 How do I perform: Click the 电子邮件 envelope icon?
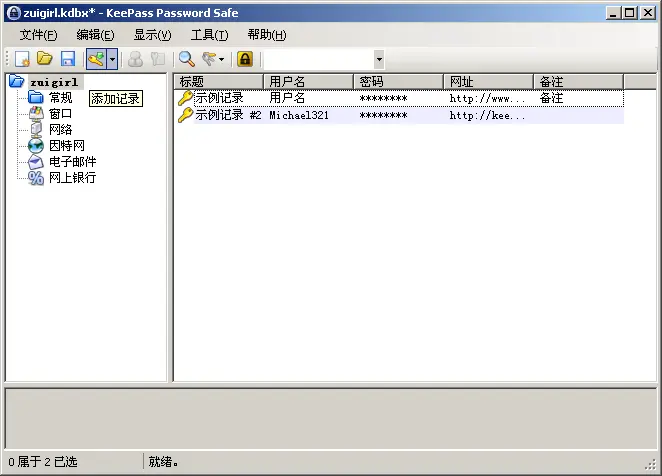click(36, 162)
